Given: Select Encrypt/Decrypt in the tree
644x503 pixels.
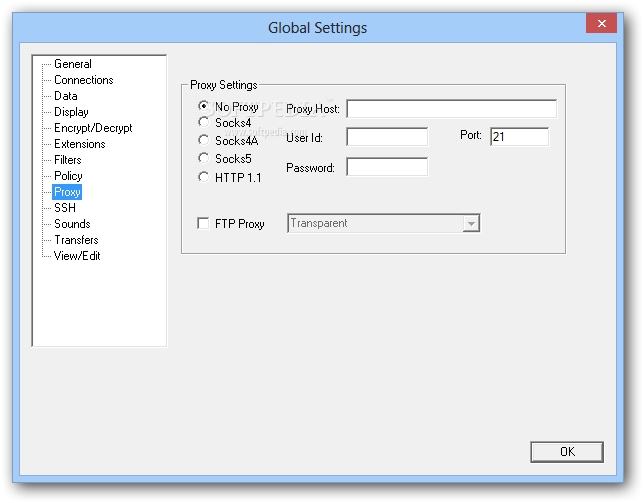Looking at the screenshot, I should [x=93, y=128].
